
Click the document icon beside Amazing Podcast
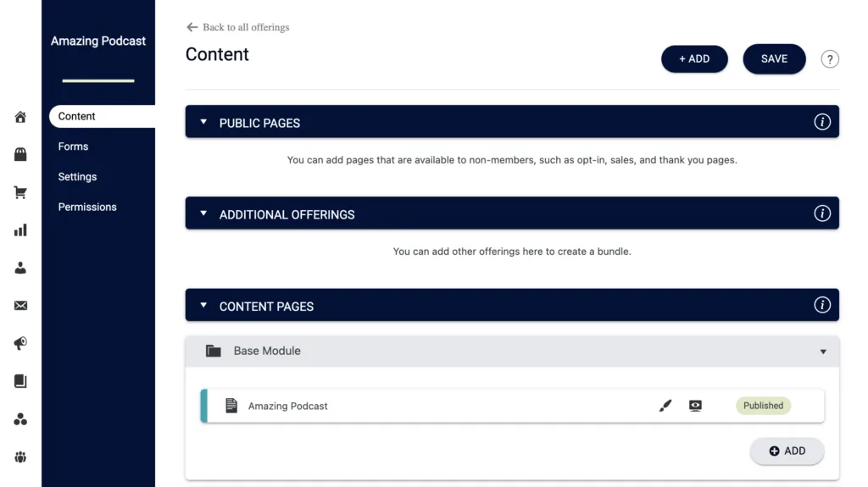pos(231,406)
